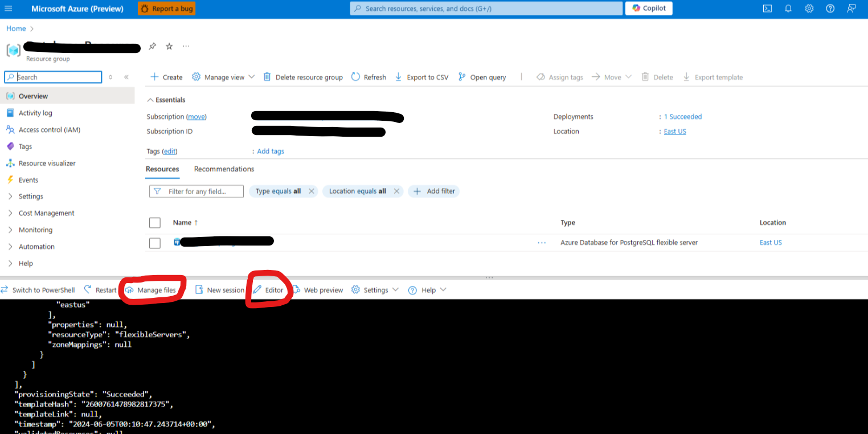This screenshot has width=868, height=434.
Task: Click Open query
Action: [x=482, y=77]
